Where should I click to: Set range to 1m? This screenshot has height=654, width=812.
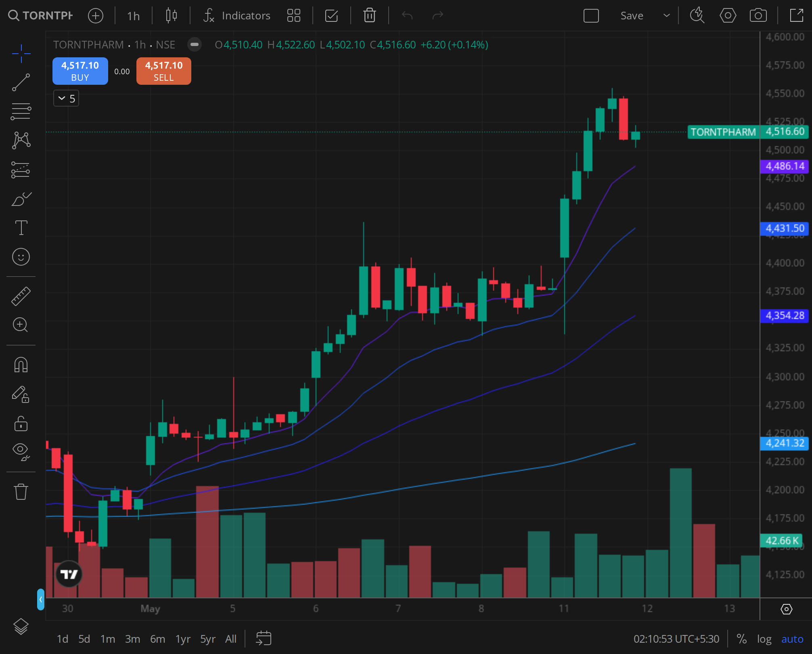(108, 639)
